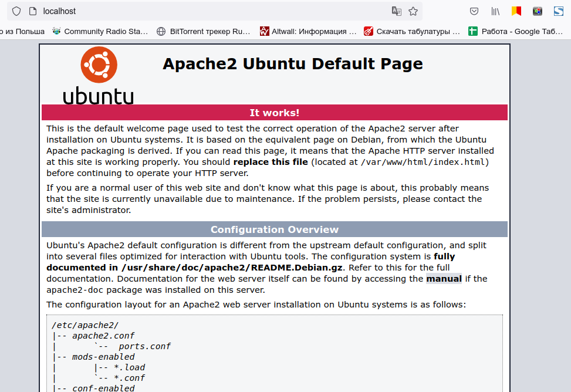This screenshot has height=392, width=571.
Task: Click the 'apache2-doc' package name text
Action: click(75, 290)
